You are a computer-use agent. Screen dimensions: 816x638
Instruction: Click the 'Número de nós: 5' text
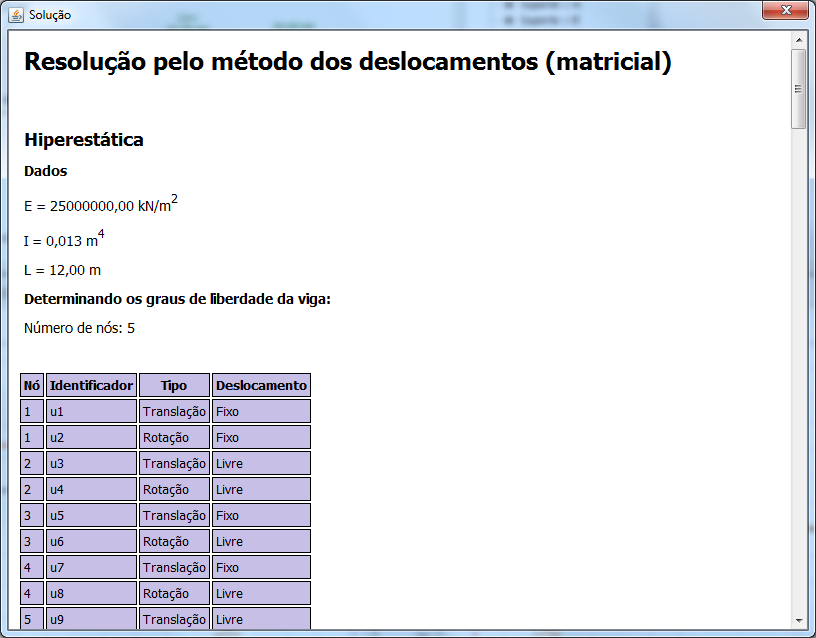click(x=79, y=328)
